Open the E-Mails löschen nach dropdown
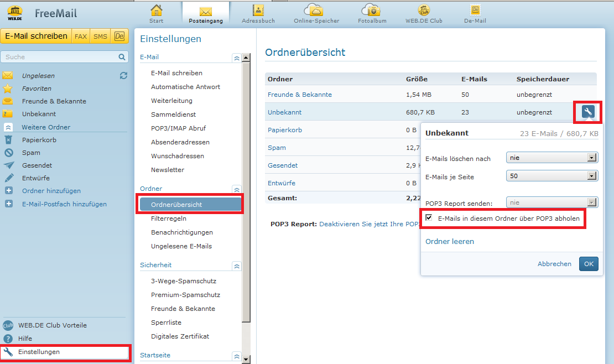This screenshot has height=364, width=614. coord(551,158)
